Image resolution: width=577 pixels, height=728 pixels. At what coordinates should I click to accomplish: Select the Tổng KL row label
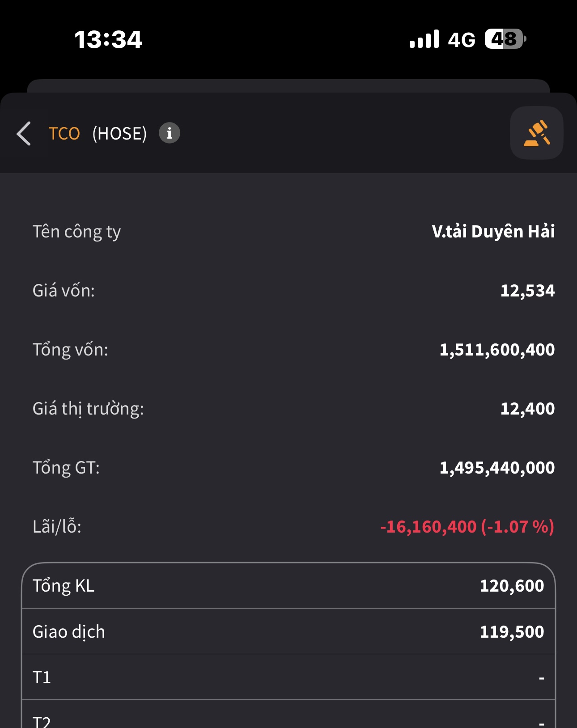point(64,586)
